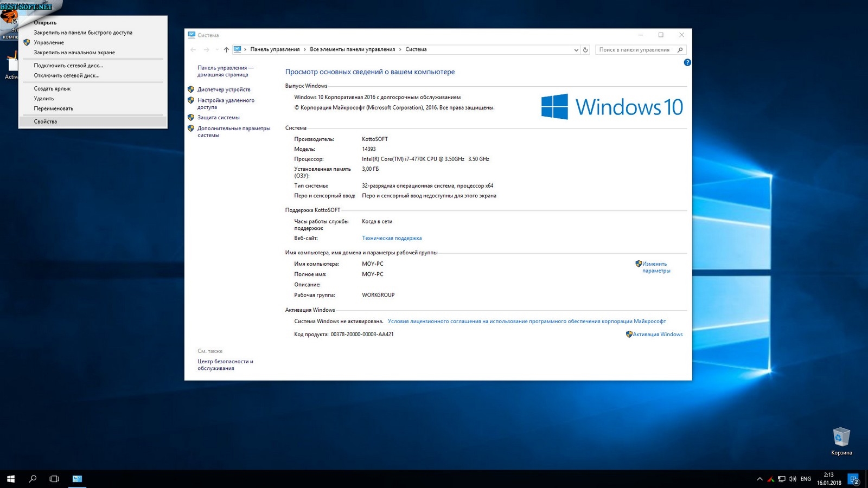Viewport: 868px width, 488px height.
Task: Choose 'Создать ярлык' in context menu
Action: pos(93,88)
